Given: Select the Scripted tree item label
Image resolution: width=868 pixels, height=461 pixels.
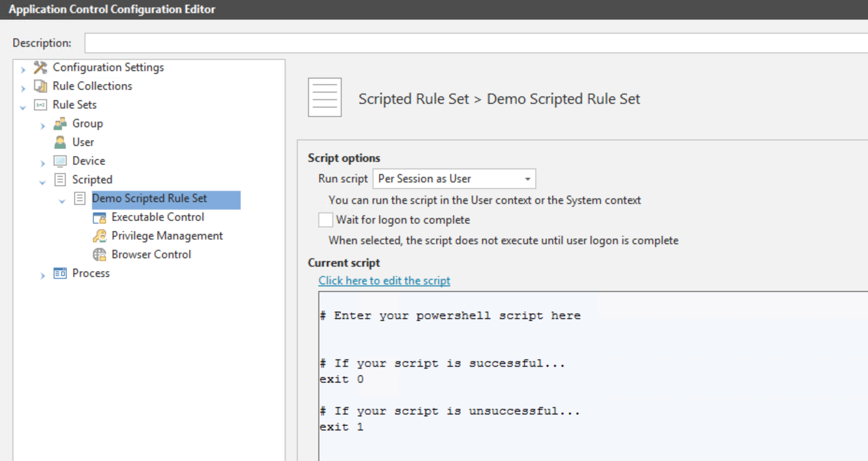Looking at the screenshot, I should point(92,180).
